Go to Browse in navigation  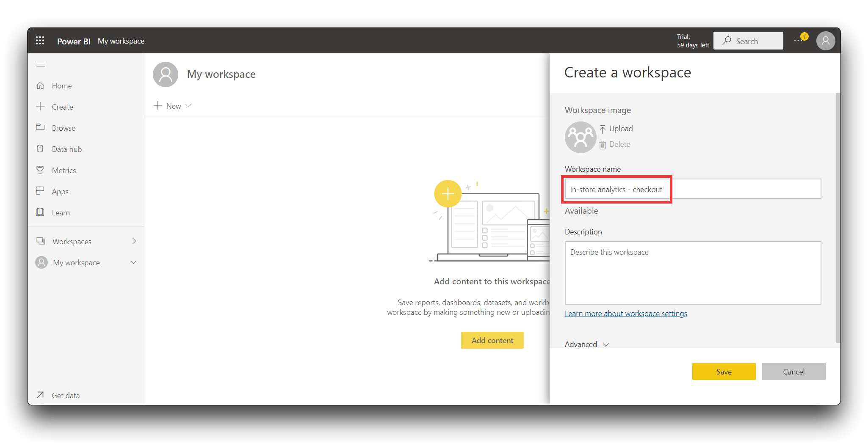tap(64, 128)
